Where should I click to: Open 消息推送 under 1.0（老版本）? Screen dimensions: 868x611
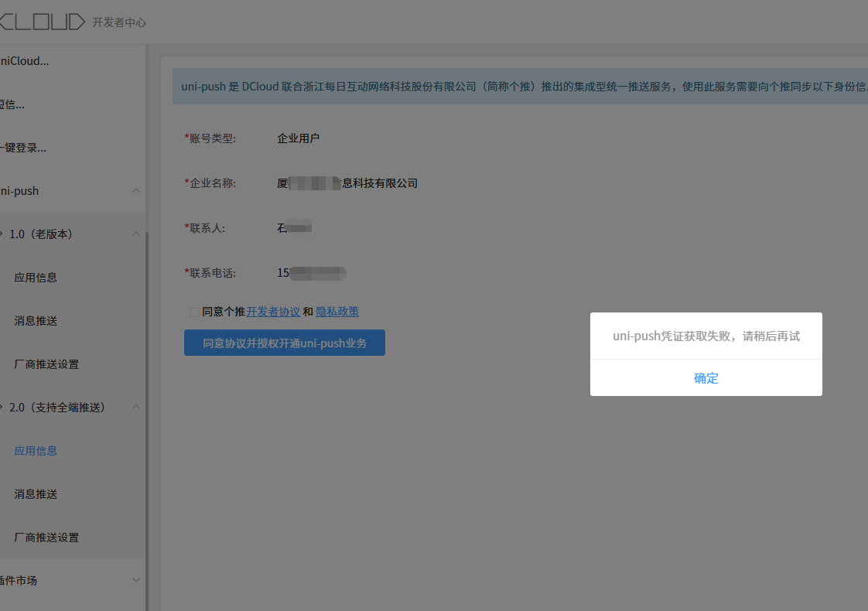[x=36, y=320]
